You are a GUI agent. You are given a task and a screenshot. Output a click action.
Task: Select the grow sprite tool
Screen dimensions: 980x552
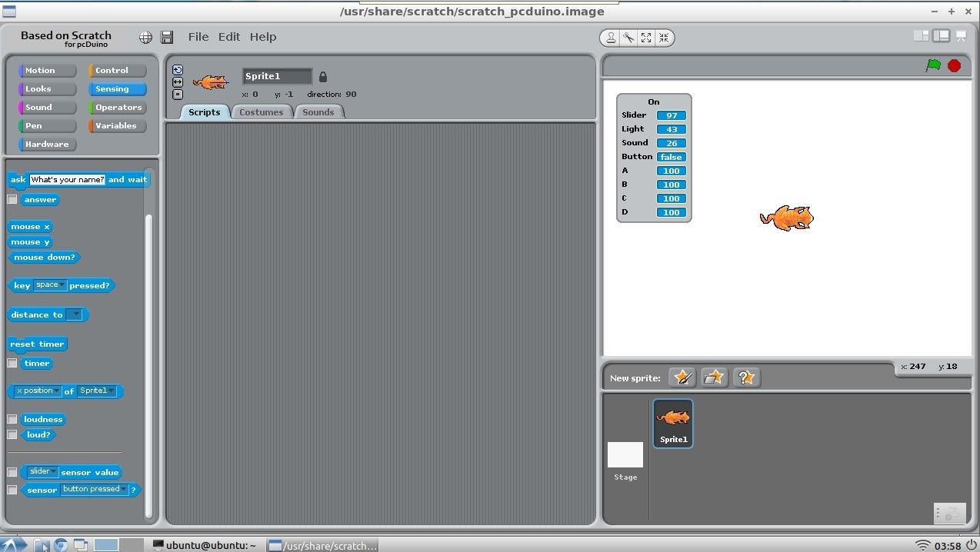646,37
